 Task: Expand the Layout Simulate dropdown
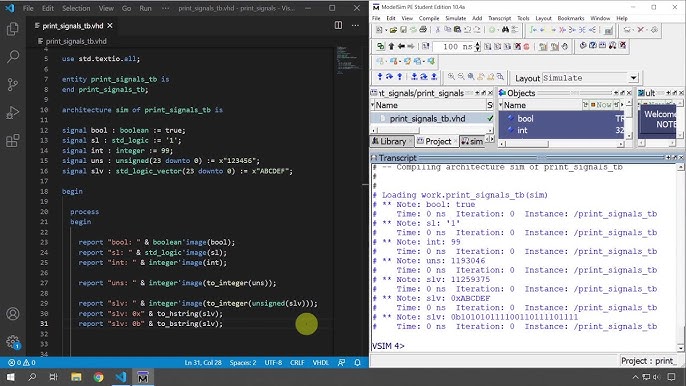pos(633,78)
